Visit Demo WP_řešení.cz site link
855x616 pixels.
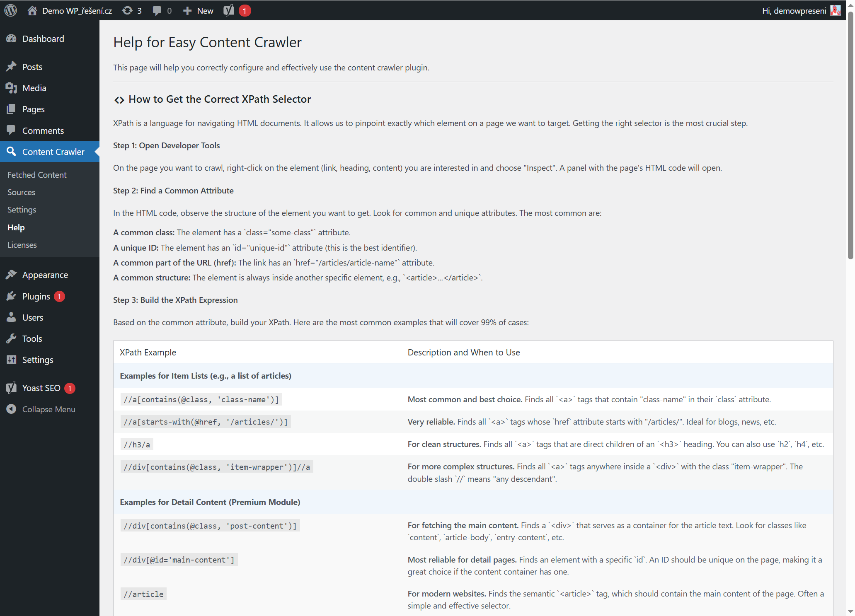[77, 10]
